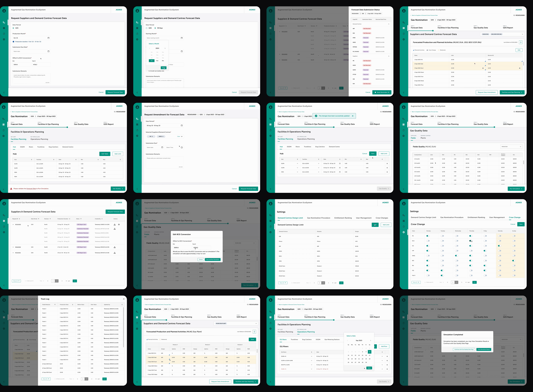Expand the REQ1D0001 request row

[13, 253]
